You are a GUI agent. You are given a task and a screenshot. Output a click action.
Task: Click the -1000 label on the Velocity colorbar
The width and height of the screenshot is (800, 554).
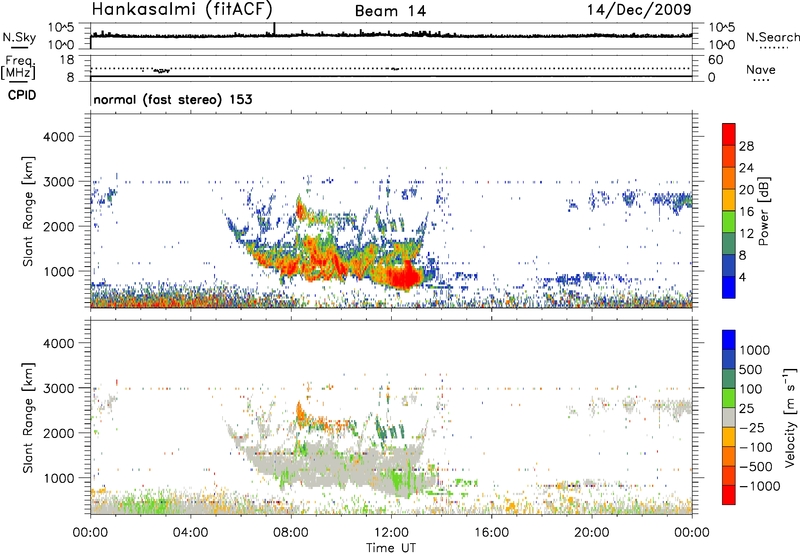coord(760,486)
